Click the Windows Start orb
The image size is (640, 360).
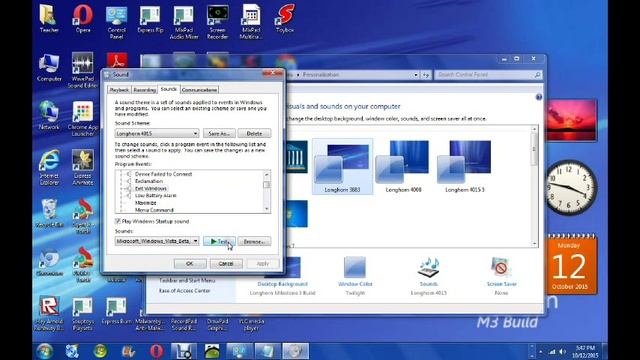(x=44, y=351)
